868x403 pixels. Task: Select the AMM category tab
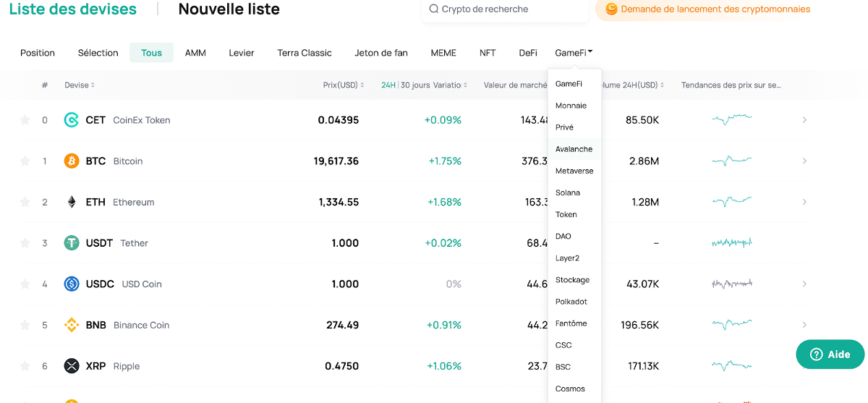click(195, 53)
